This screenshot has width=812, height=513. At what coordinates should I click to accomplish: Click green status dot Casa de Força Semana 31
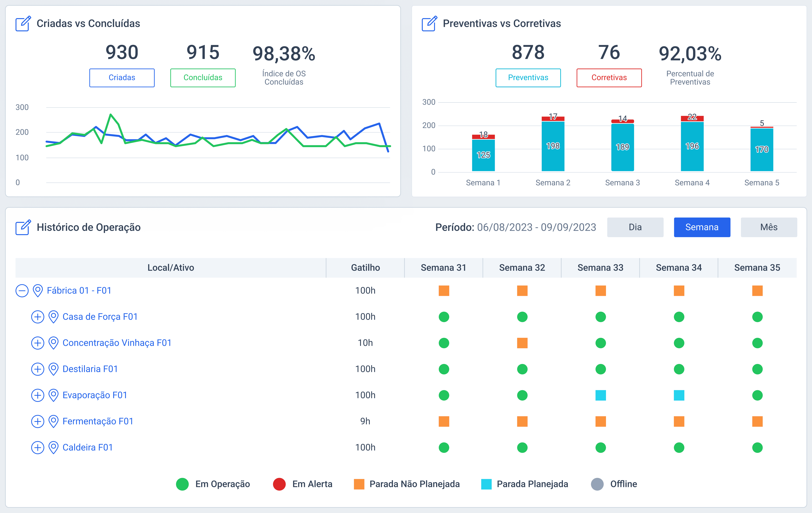pos(444,317)
